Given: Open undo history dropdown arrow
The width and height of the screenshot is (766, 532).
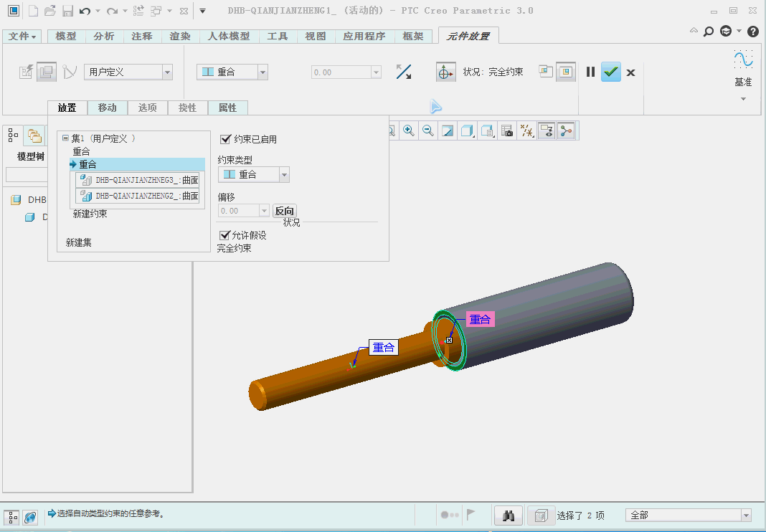Looking at the screenshot, I should (x=98, y=11).
